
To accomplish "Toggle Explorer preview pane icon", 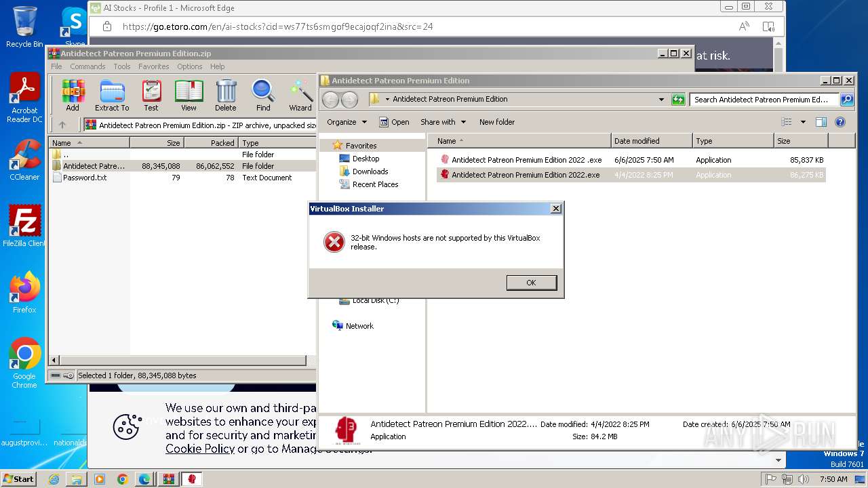I will pos(821,122).
